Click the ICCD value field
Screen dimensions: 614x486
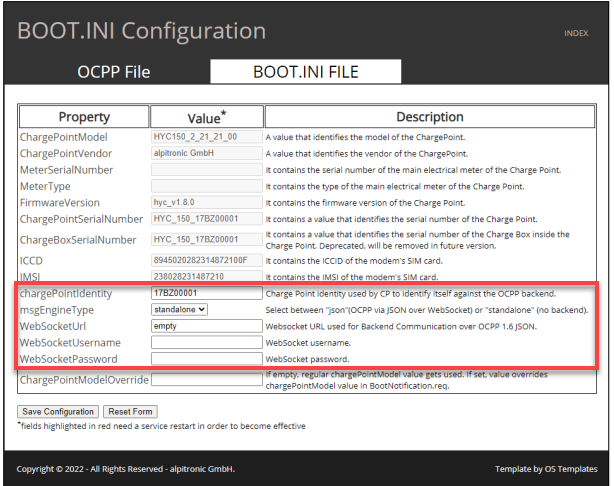point(207,260)
